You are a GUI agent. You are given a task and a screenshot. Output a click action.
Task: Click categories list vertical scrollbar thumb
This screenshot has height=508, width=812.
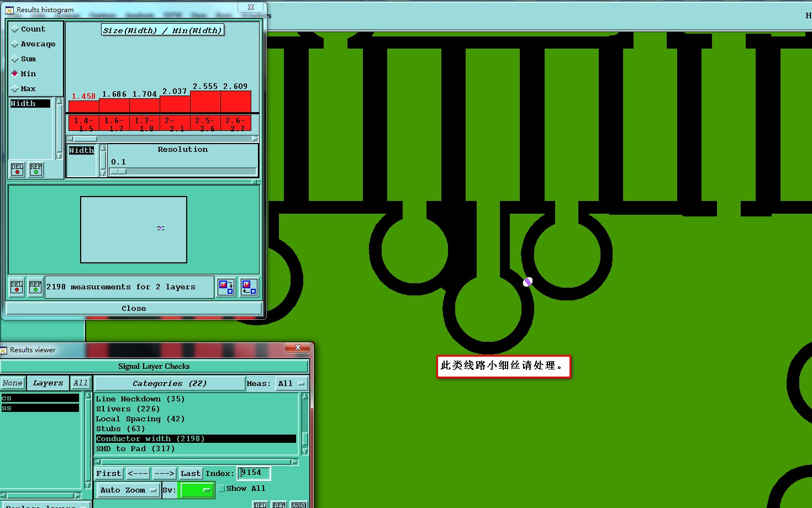pyautogui.click(x=304, y=439)
